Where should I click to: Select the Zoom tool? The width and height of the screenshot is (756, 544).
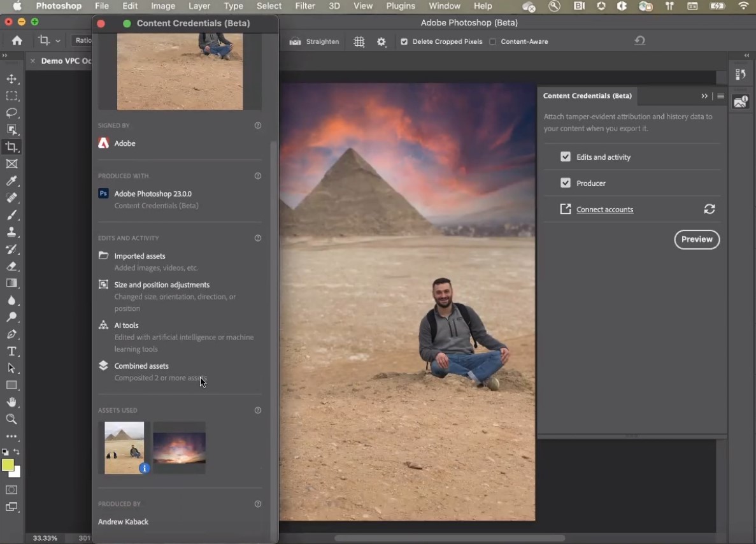point(11,419)
